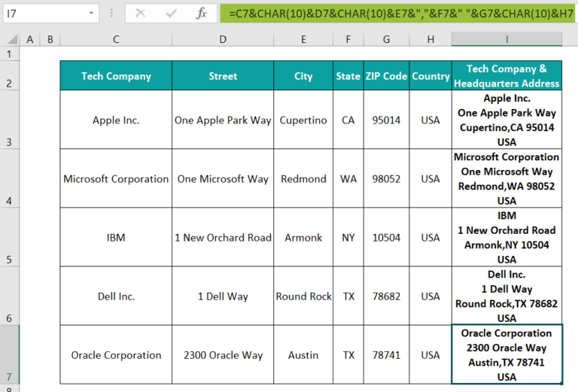
Task: Click the 2300 Oracle Way street cell
Action: tap(223, 355)
